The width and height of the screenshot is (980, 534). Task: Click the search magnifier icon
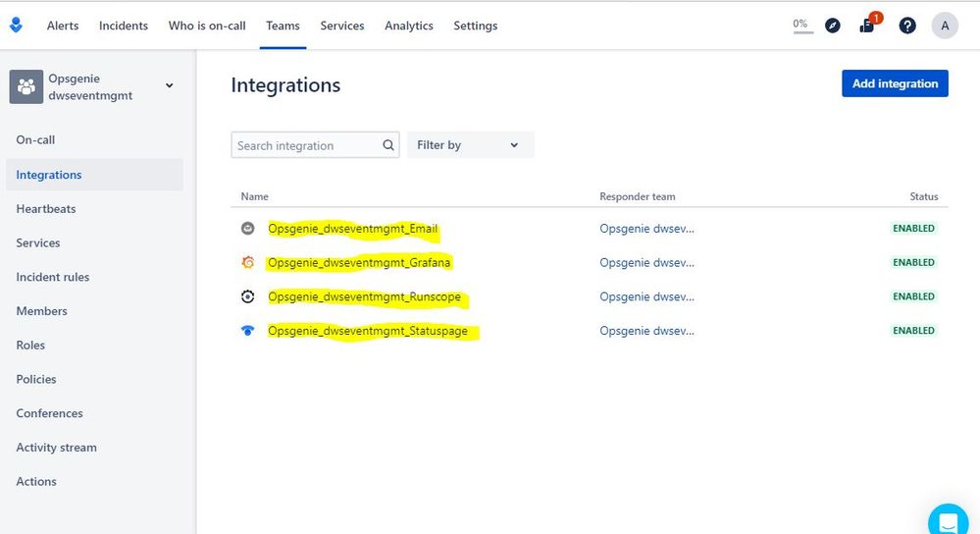388,145
